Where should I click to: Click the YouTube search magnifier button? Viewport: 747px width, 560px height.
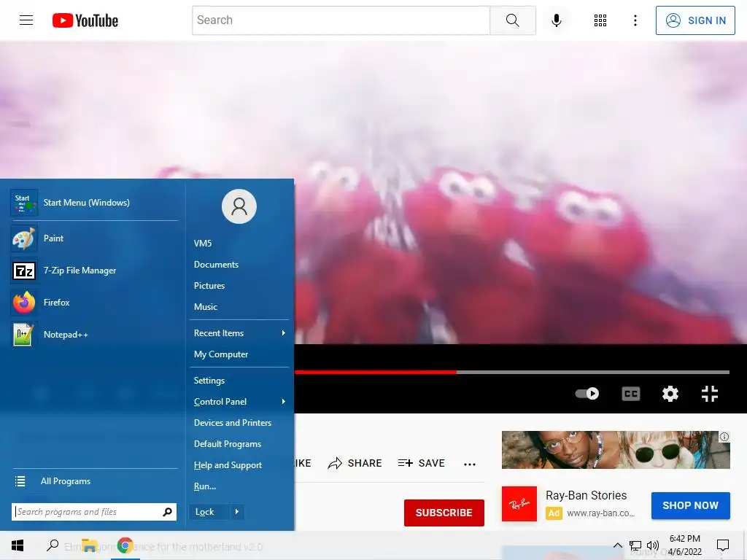pyautogui.click(x=513, y=20)
